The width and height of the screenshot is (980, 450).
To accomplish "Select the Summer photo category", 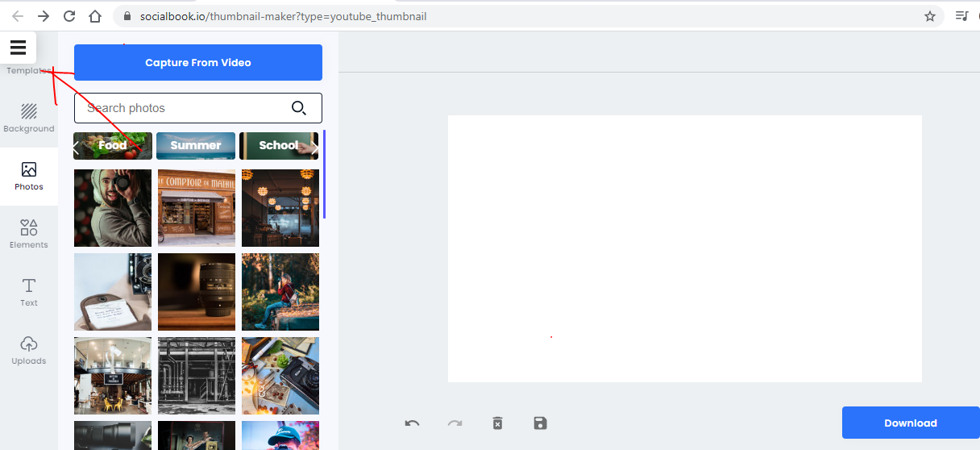I will tap(196, 146).
